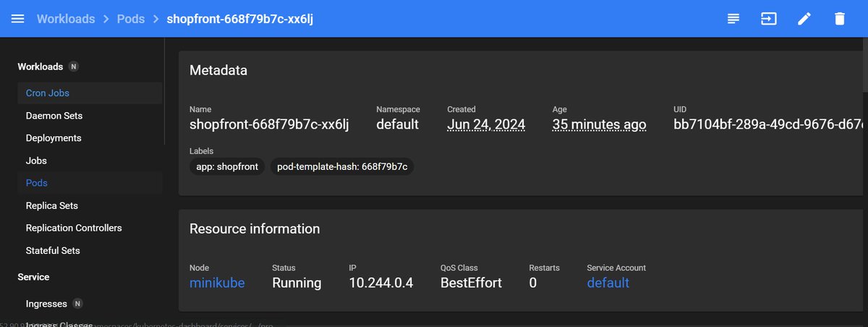Exec into pod icon
Image resolution: width=868 pixels, height=327 pixels.
click(768, 19)
